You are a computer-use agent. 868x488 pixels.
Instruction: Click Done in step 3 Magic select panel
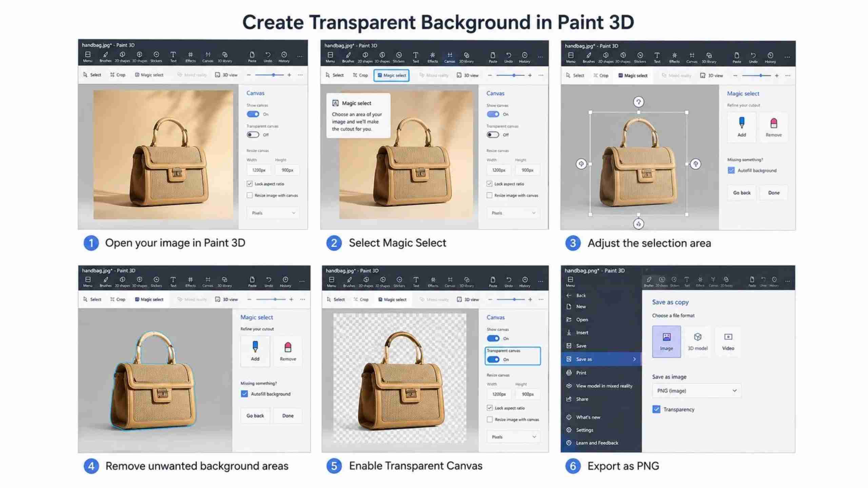point(773,192)
